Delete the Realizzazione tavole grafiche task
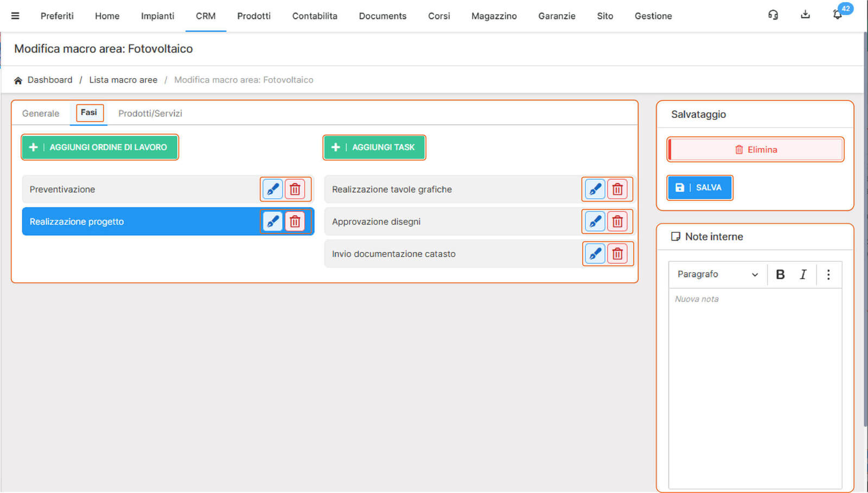This screenshot has width=868, height=493. pyautogui.click(x=617, y=189)
